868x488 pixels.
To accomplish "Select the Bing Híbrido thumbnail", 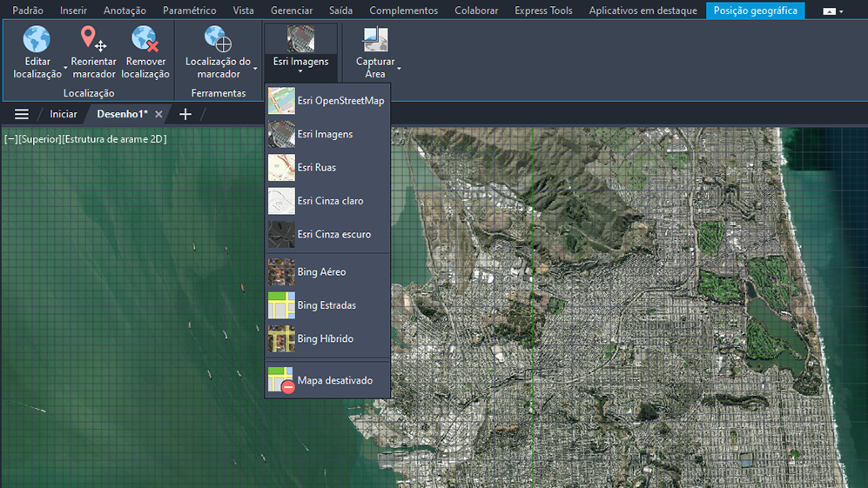I will point(281,338).
